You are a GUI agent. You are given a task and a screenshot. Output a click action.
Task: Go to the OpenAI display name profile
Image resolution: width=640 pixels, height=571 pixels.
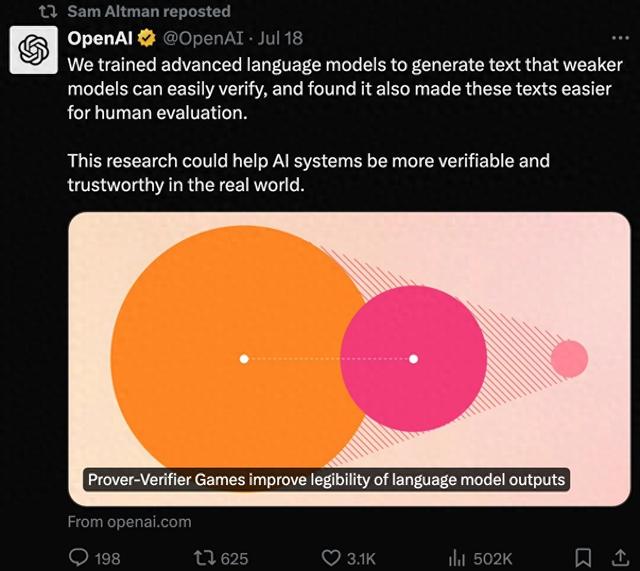click(x=100, y=38)
